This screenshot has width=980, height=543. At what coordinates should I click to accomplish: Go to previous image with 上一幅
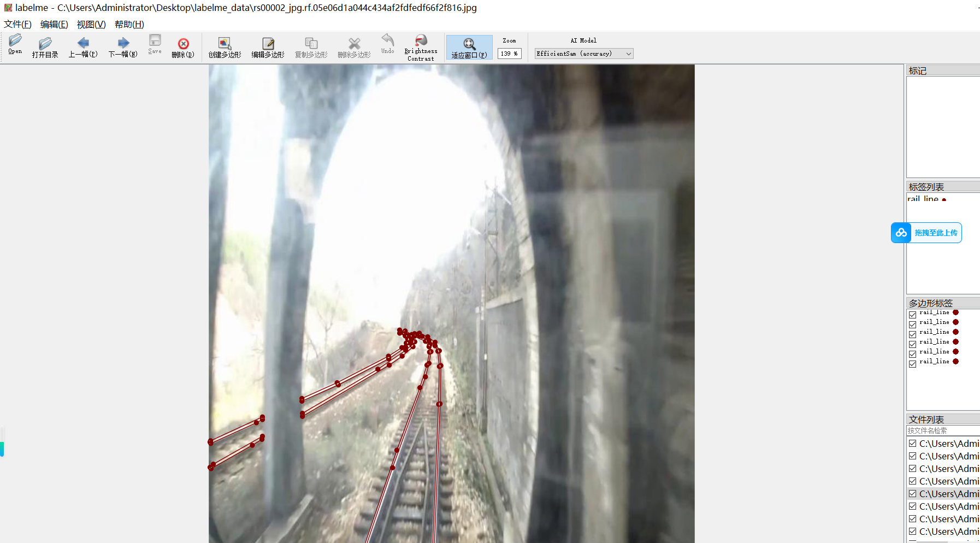click(83, 47)
